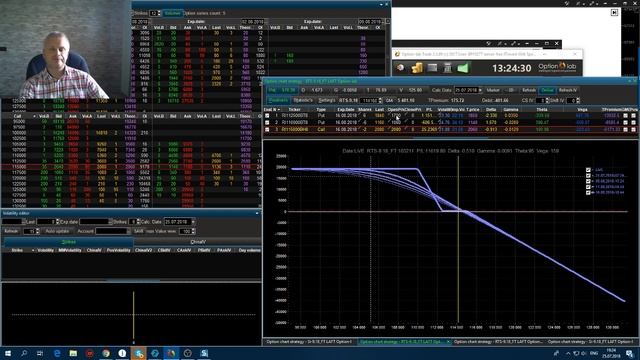The width and height of the screenshot is (640, 360).
Task: Select the Strikes tab in Volatility editor
Action: pos(68,242)
